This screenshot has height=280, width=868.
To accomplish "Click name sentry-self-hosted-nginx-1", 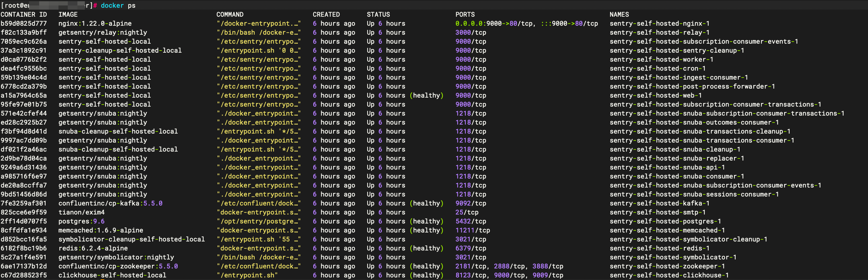I will click(x=660, y=23).
